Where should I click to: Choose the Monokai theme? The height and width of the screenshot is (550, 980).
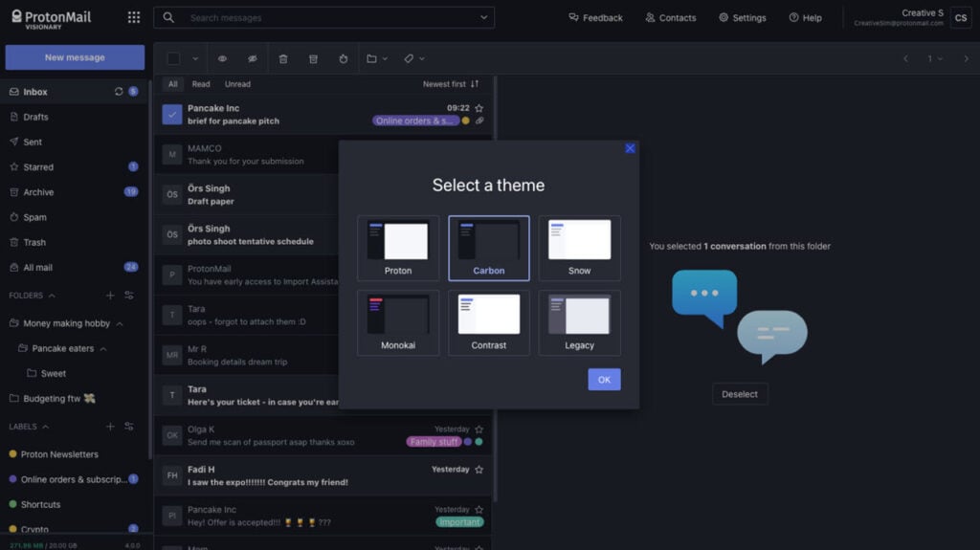click(398, 322)
